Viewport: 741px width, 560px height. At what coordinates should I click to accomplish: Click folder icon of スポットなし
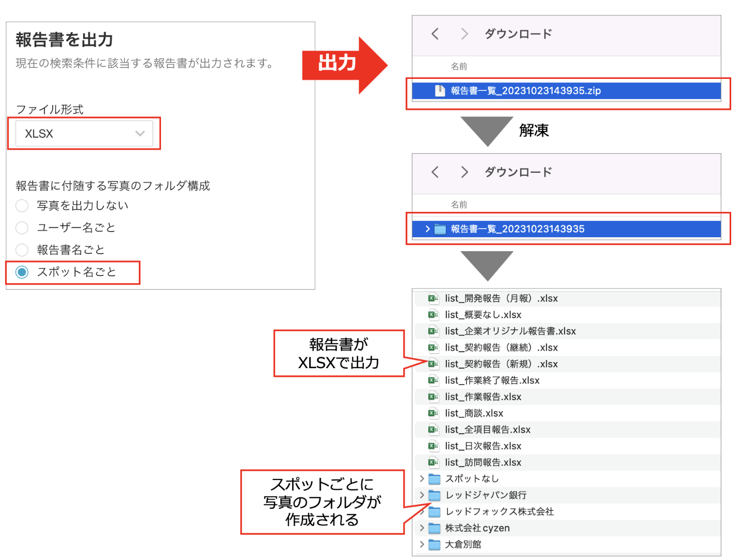(x=434, y=479)
